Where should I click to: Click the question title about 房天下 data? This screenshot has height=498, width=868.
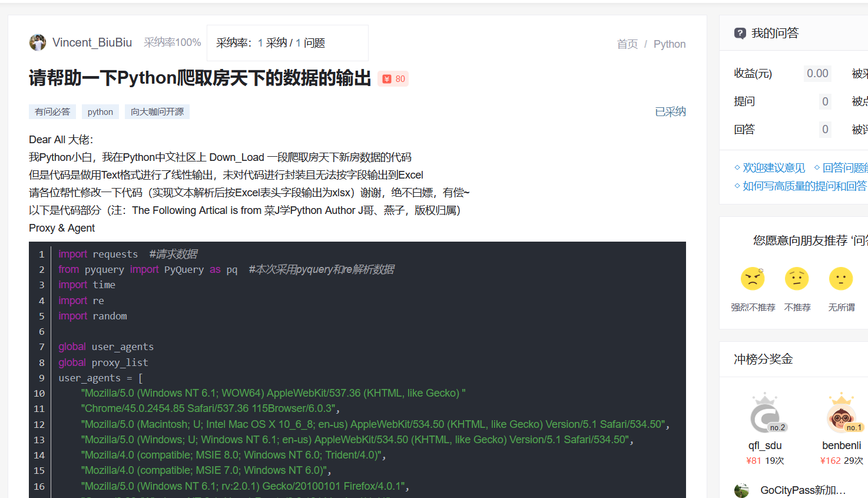coord(200,78)
